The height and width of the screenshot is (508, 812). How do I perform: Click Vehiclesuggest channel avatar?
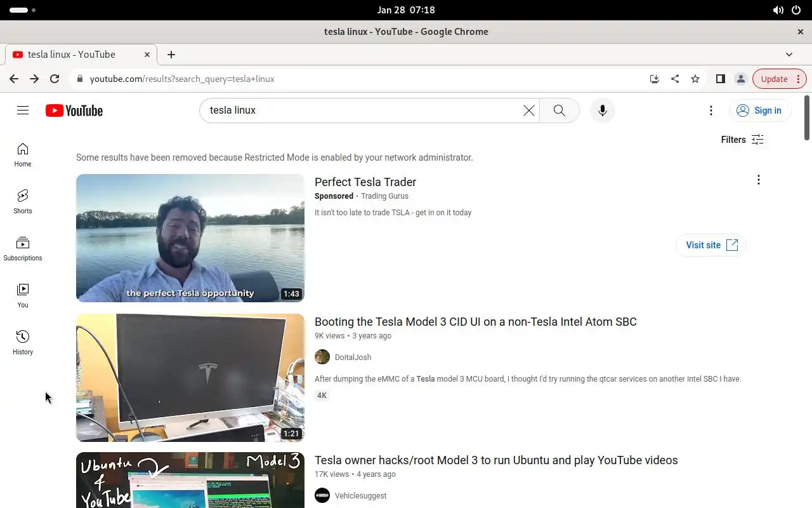pyautogui.click(x=322, y=495)
